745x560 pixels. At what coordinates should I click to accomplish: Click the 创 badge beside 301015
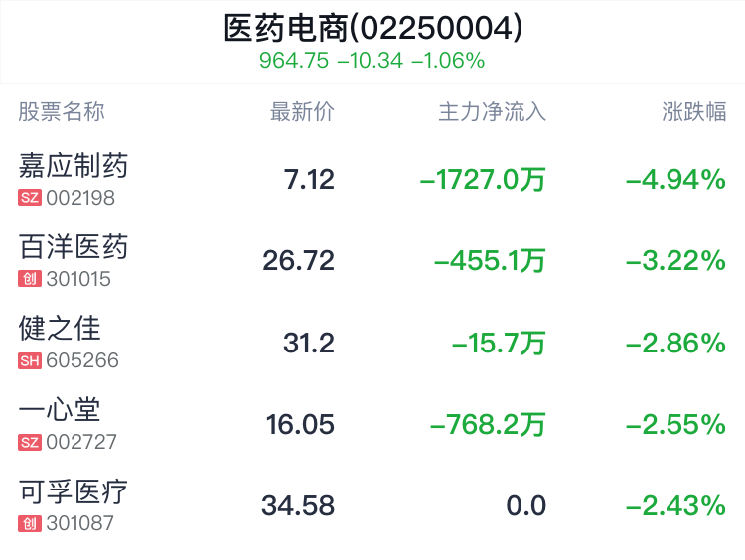coord(30,279)
